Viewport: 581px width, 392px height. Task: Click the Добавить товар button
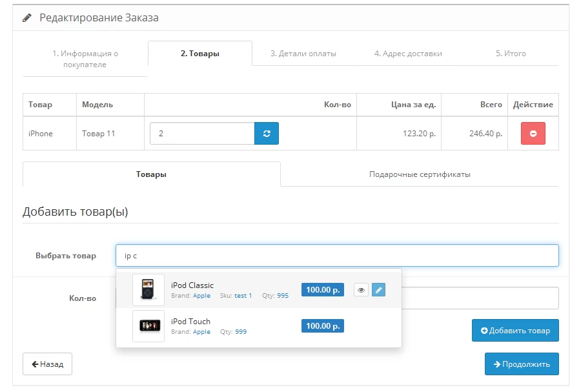click(x=515, y=331)
